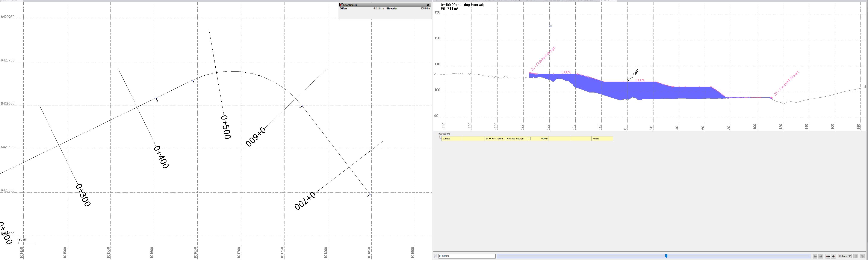Click the 0+400.00 station input field
The image size is (868, 260).
pos(467,256)
